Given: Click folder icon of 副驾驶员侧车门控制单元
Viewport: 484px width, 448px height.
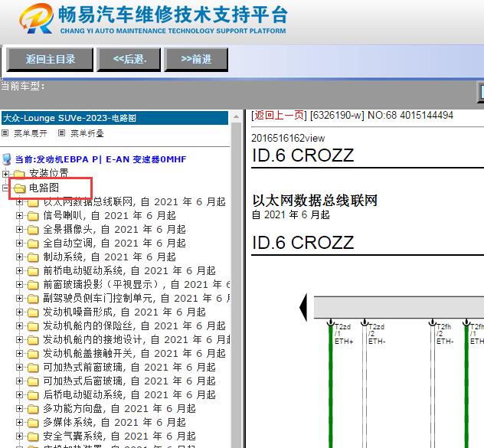Looking at the screenshot, I should pos(33,299).
